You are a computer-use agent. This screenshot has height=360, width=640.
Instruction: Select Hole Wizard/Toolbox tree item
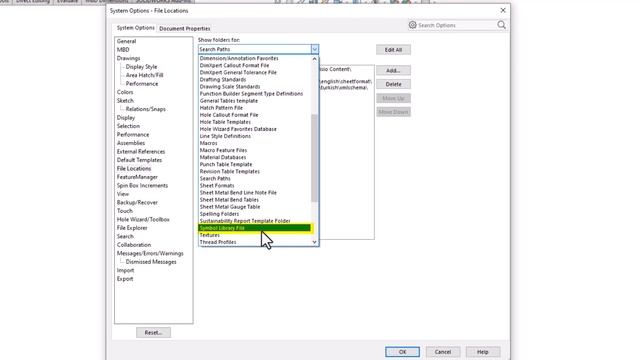point(143,220)
